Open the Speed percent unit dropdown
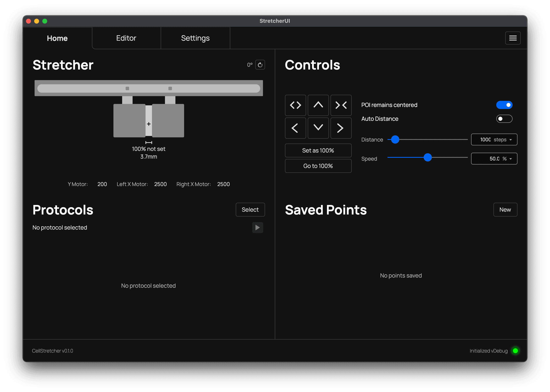The height and width of the screenshot is (392, 550). tap(507, 159)
